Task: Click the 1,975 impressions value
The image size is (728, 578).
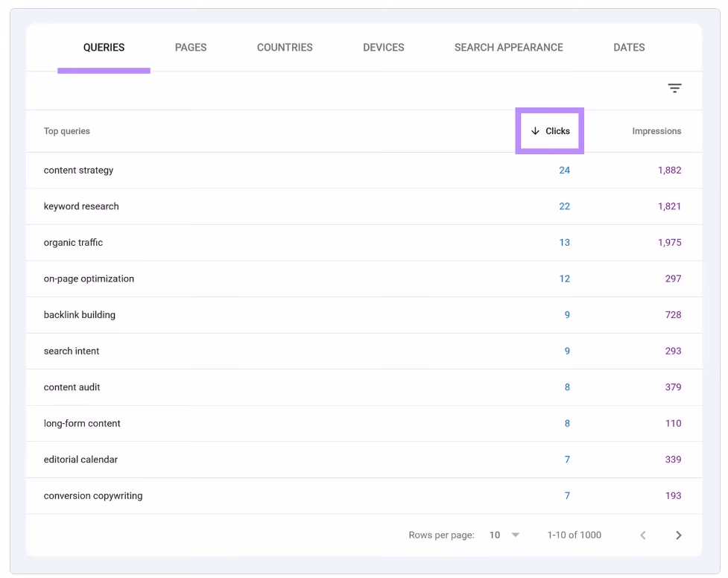Action: tap(669, 243)
